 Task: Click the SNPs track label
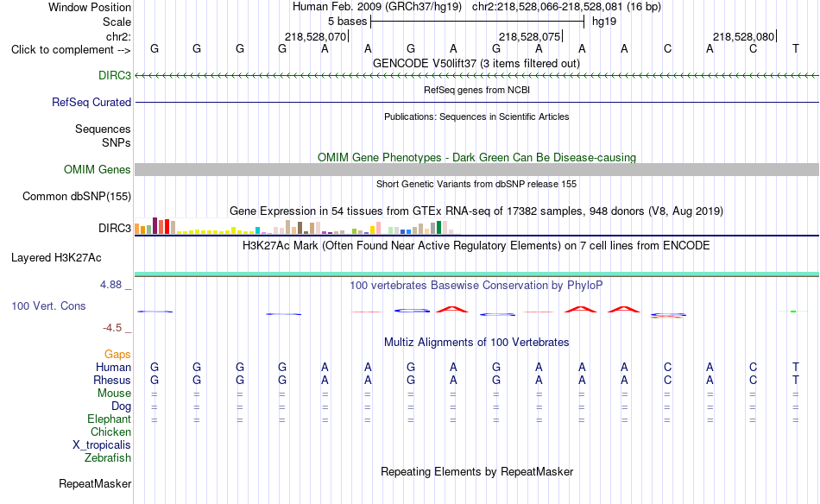coord(117,142)
